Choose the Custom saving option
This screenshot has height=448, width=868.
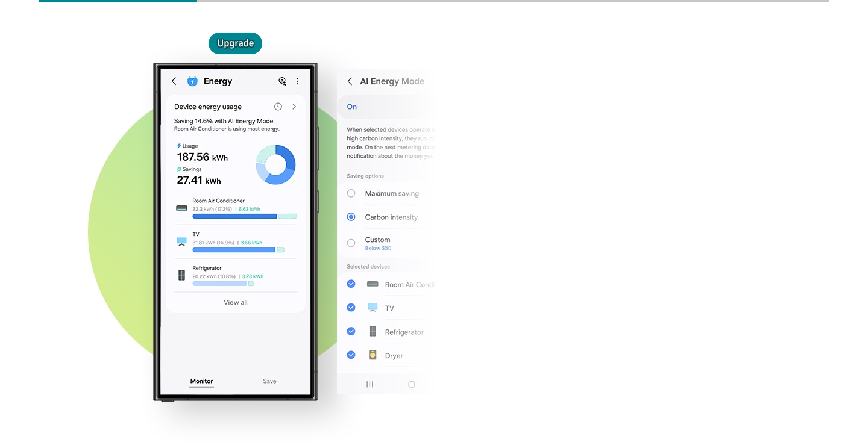click(x=351, y=243)
